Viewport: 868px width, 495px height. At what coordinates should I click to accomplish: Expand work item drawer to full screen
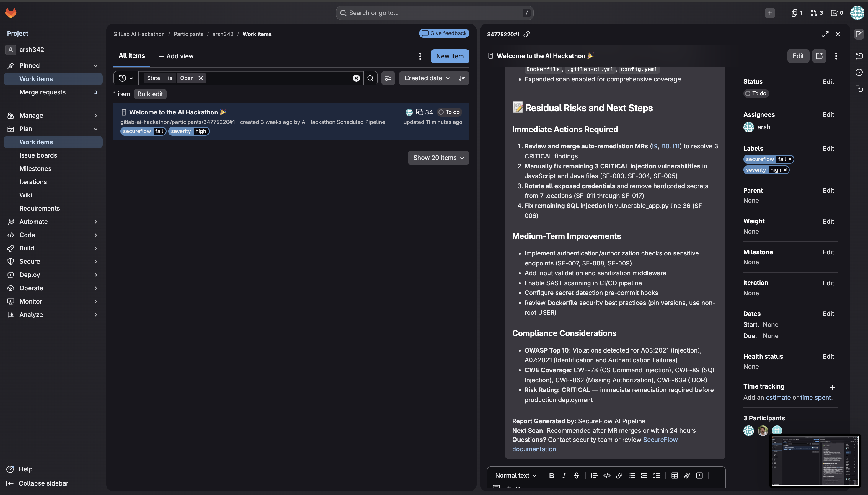[825, 34]
